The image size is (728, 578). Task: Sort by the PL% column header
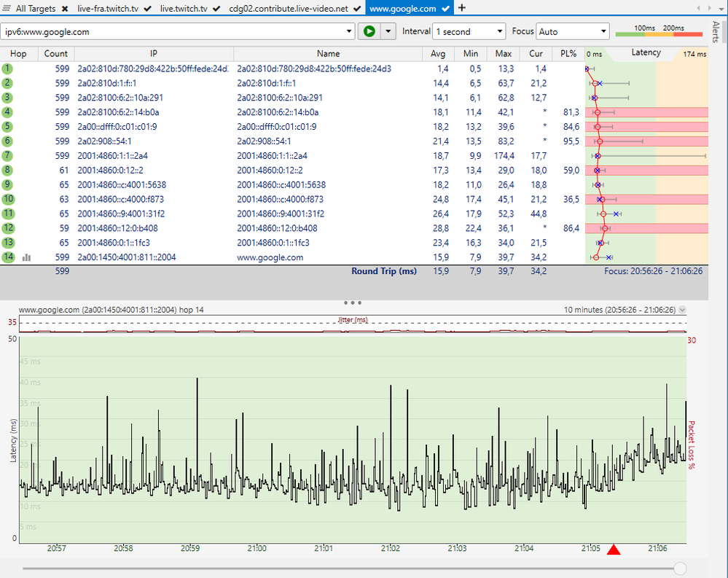(568, 53)
